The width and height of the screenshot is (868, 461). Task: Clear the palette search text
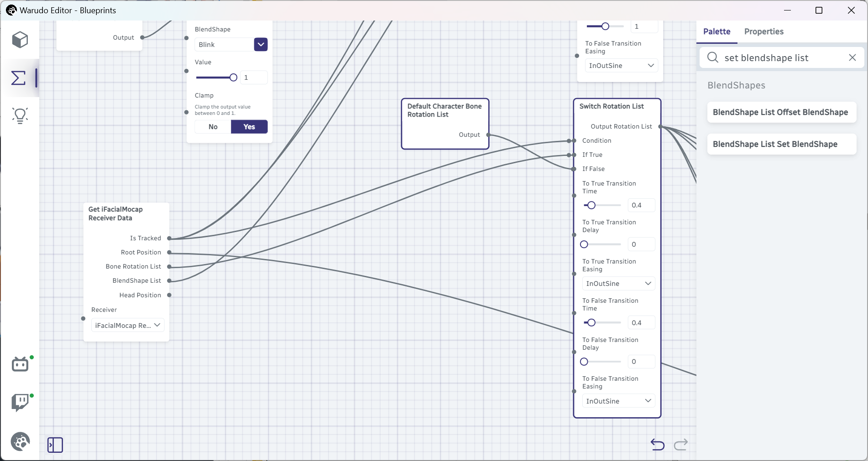(852, 57)
